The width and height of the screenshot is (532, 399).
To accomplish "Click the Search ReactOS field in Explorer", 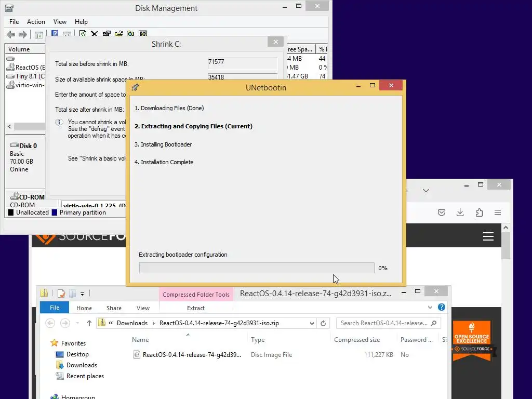I will [389, 323].
